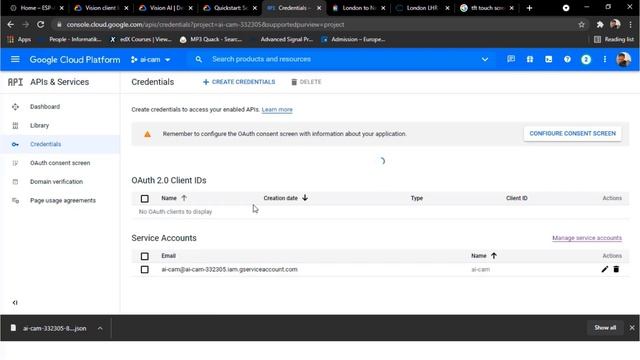The image size is (640, 360).
Task: Click CONFIGURE CONSENT SCREEN button
Action: click(573, 133)
